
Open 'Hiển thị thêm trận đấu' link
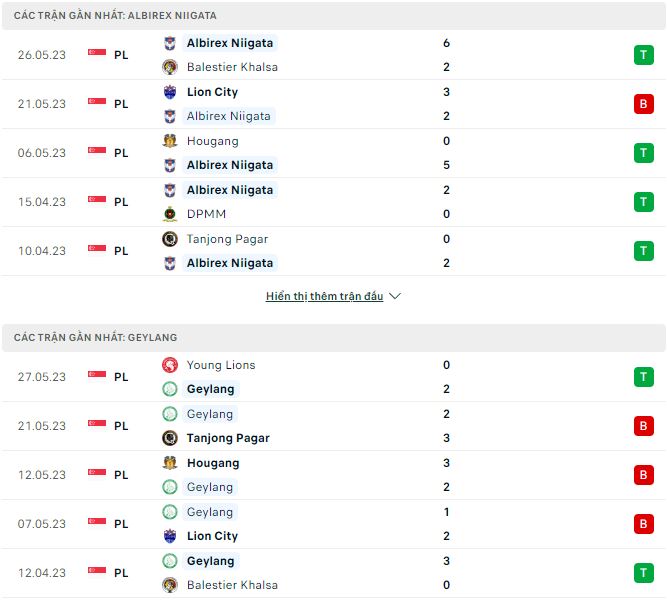(x=324, y=296)
